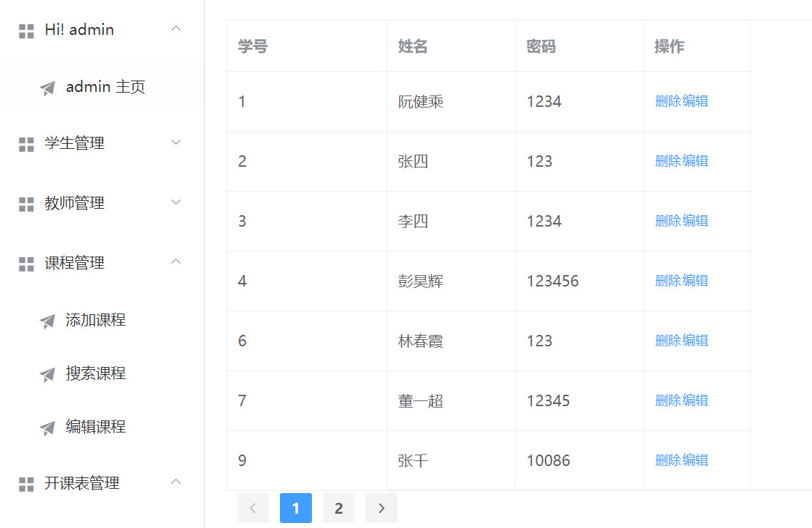Click grid icon beside 教师管理

26,205
